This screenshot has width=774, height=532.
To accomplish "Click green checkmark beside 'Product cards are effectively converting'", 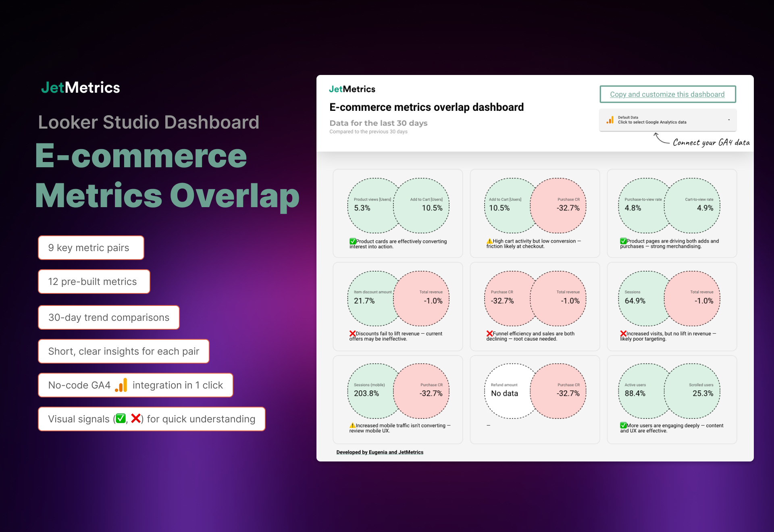I will (353, 241).
